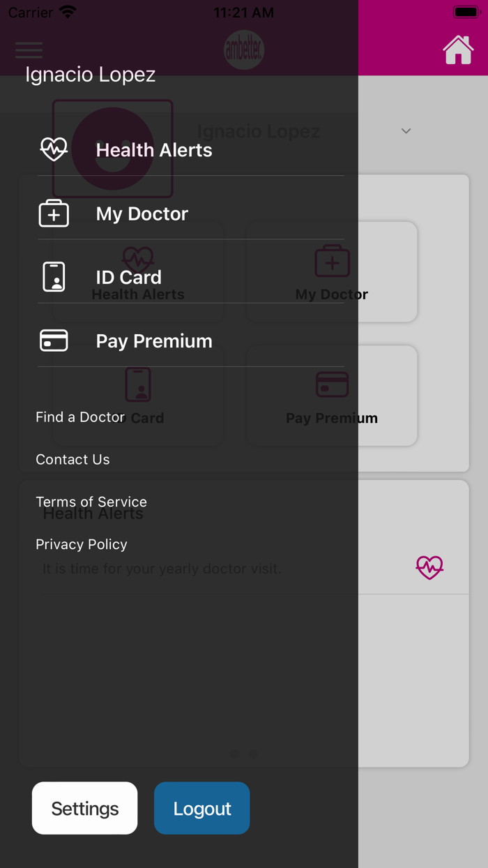Select the Pay Premium credit card icon
488x868 pixels.
[54, 341]
